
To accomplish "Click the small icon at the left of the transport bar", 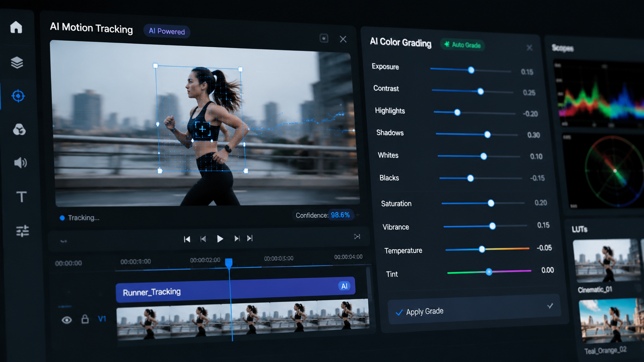I will click(64, 241).
